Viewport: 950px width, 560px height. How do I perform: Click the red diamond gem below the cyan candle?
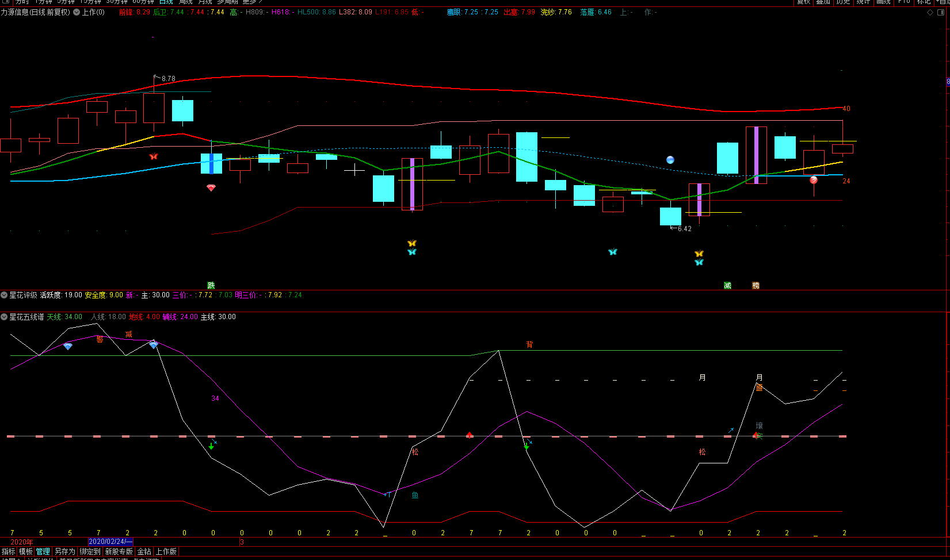pyautogui.click(x=211, y=188)
